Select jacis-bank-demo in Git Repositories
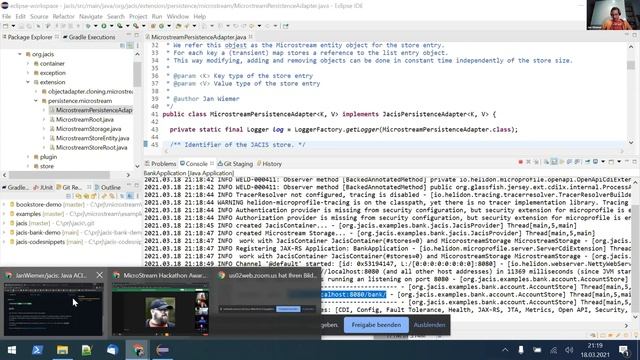640x360 pixels. point(38,232)
